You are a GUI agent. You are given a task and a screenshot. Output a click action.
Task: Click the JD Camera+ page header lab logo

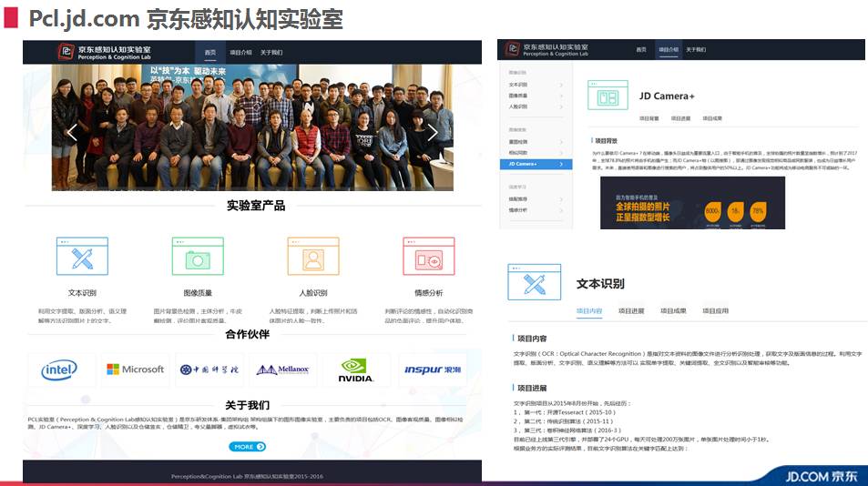pyautogui.click(x=512, y=48)
